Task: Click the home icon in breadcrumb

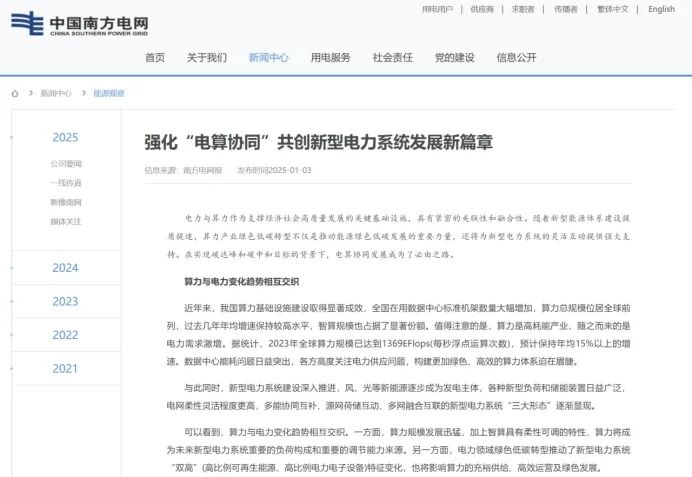Action: (x=15, y=93)
